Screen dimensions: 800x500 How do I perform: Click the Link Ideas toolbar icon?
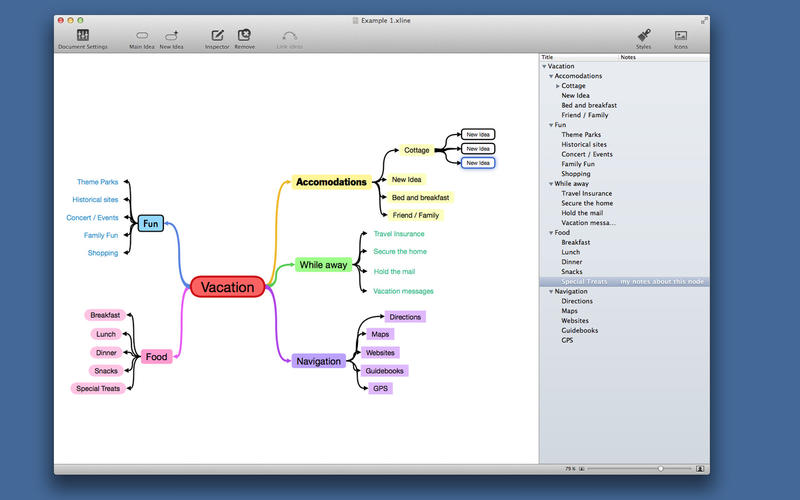click(x=289, y=36)
